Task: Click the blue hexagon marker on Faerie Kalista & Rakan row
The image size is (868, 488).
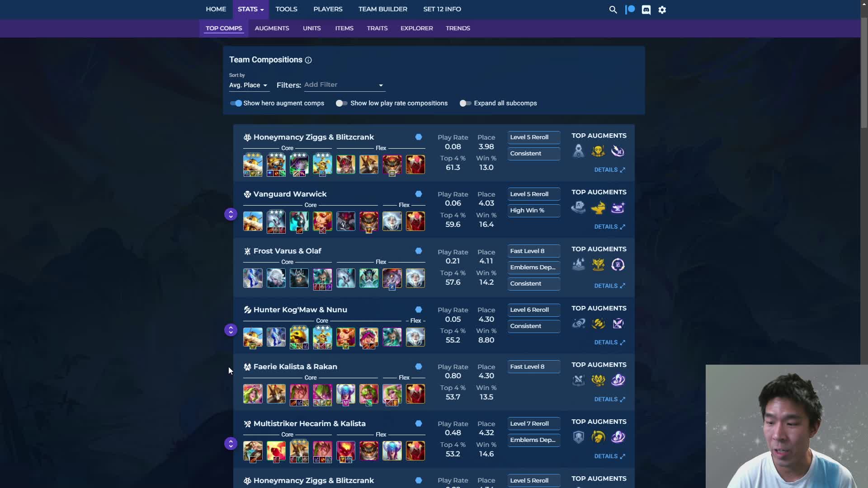Action: [419, 366]
